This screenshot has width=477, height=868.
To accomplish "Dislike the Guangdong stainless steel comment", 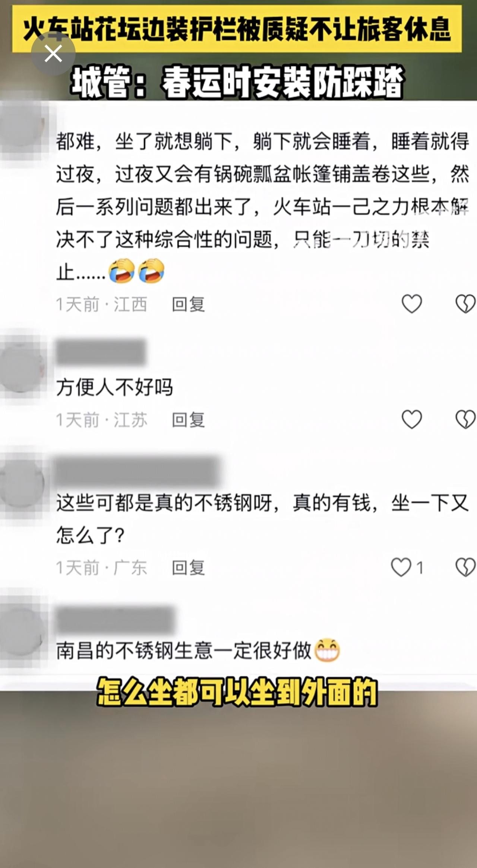I will (x=465, y=567).
